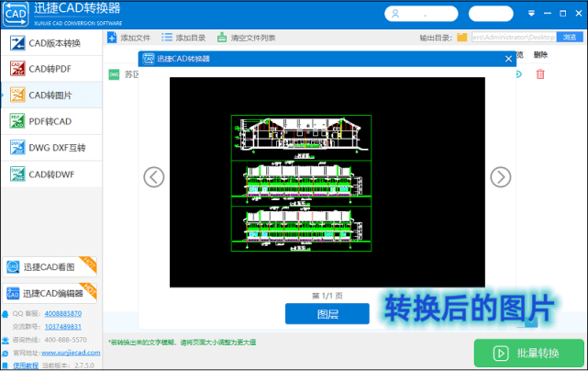Choose CAD转DWF mode
This screenshot has width=588, height=371.
(x=51, y=174)
